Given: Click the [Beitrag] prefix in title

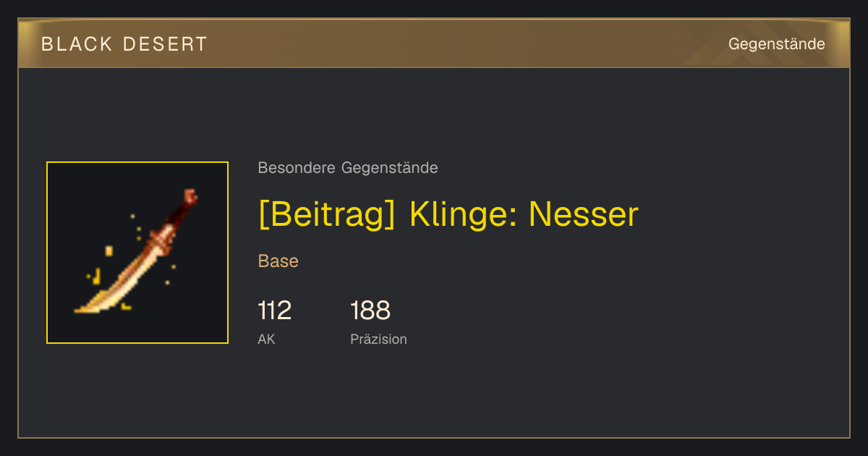Looking at the screenshot, I should coord(327,214).
